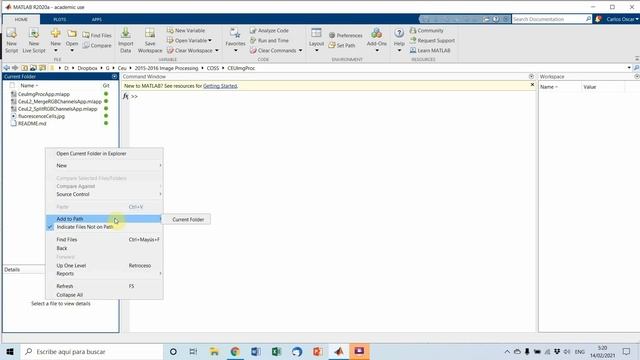Select Back in context menu

point(104,248)
